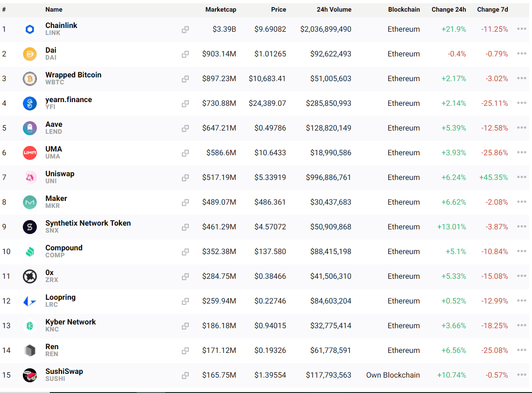Image resolution: width=532 pixels, height=393 pixels.
Task: Open the three-dot menu for Ren
Action: point(522,350)
